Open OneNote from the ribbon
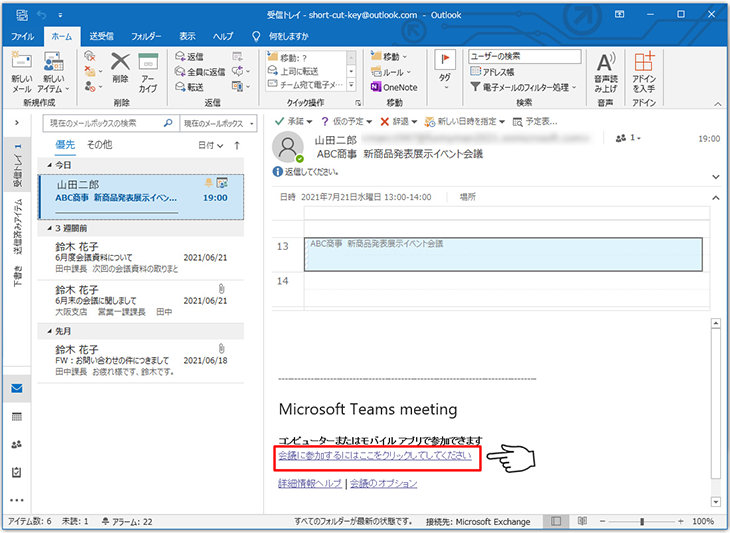Viewport: 730px width, 533px height. coord(394,87)
